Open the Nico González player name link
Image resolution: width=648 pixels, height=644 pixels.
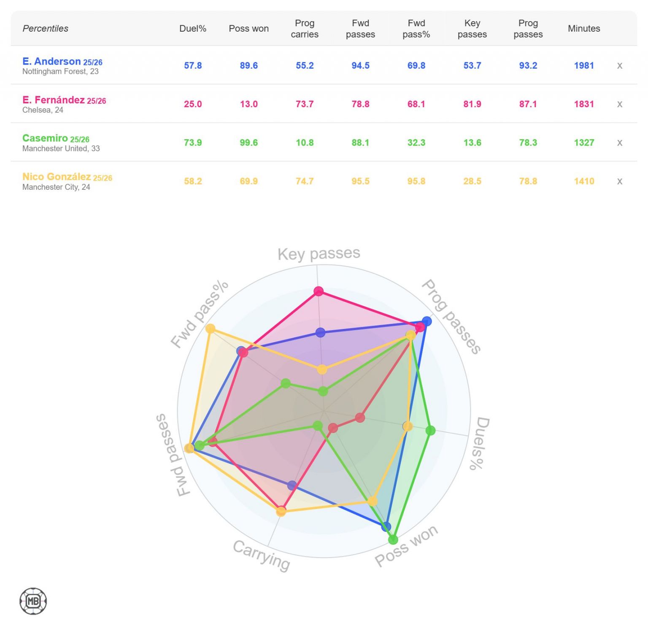[57, 177]
